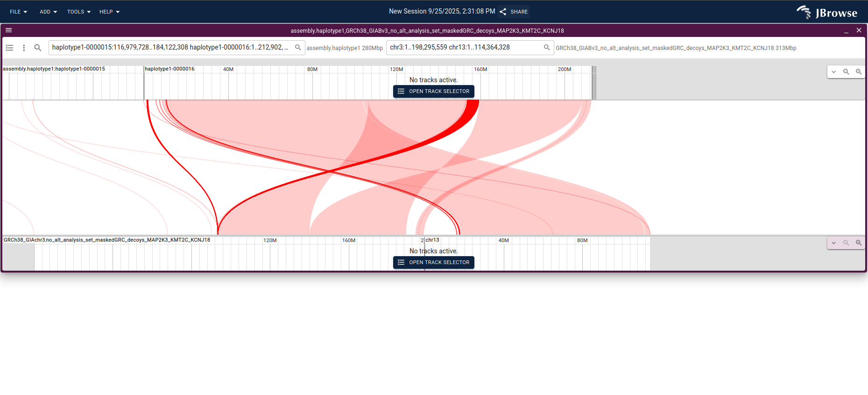Viewport: 868px width, 395px height.
Task: Click search icon inside haplotype location box
Action: (298, 48)
